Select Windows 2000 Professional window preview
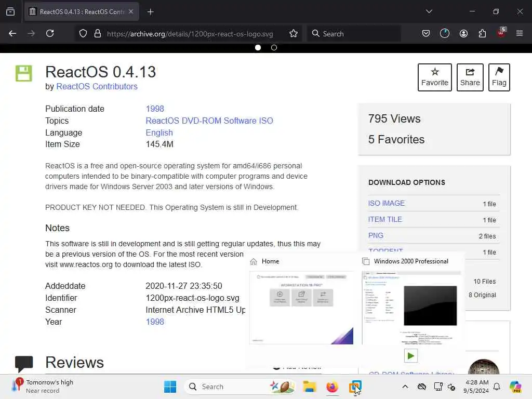 pyautogui.click(x=411, y=308)
